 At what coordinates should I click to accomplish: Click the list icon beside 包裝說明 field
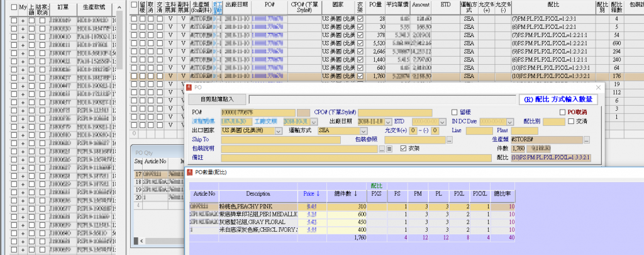(x=389, y=149)
